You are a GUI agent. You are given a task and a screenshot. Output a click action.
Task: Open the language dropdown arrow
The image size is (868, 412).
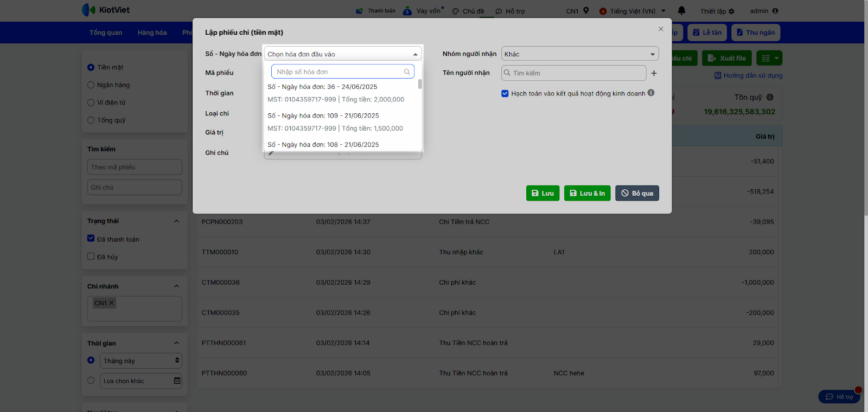663,11
